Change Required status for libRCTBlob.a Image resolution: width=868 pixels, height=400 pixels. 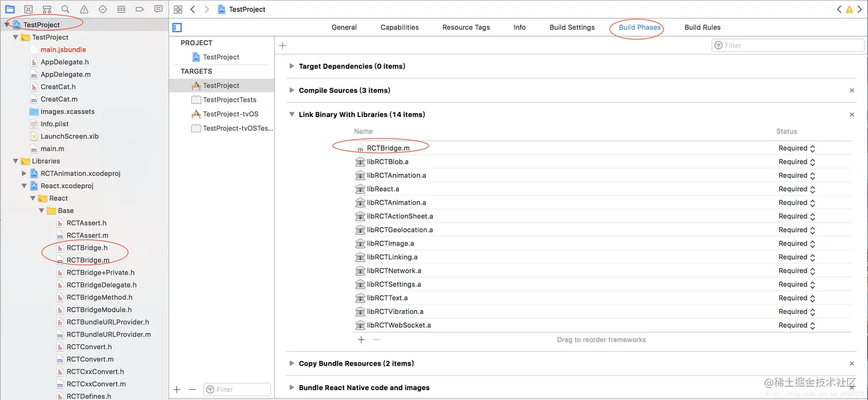[797, 162]
